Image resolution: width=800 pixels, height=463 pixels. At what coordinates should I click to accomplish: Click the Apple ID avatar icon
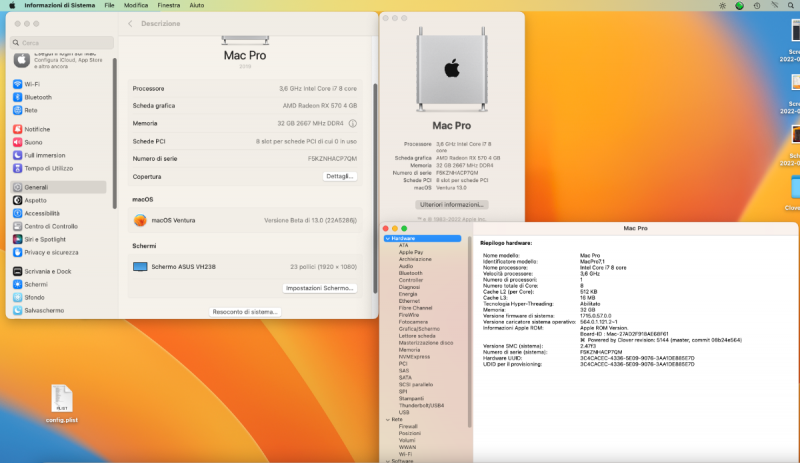(21, 60)
